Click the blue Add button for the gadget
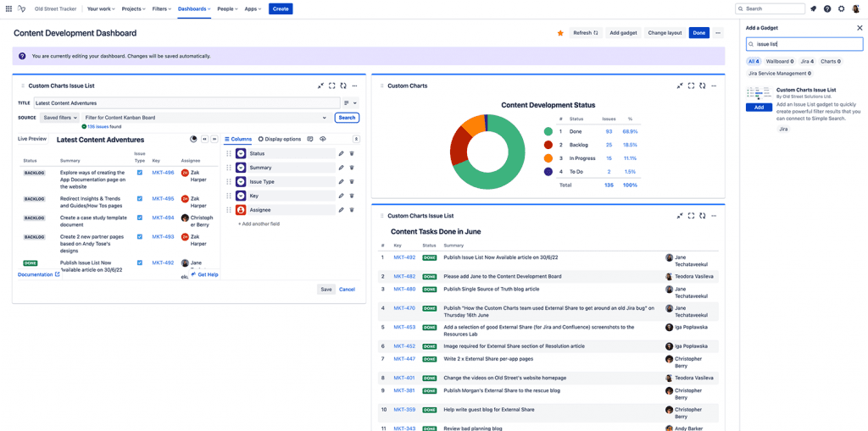This screenshot has height=431, width=868. pos(759,108)
